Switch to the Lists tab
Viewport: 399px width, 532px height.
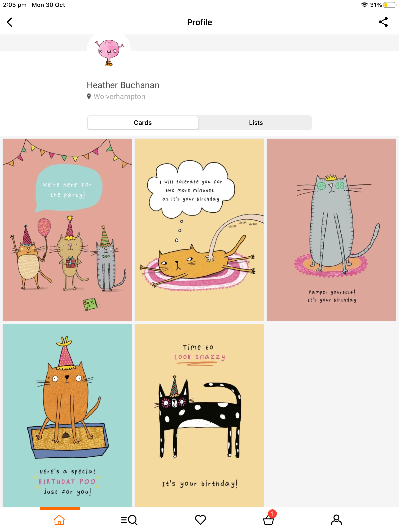(x=256, y=123)
